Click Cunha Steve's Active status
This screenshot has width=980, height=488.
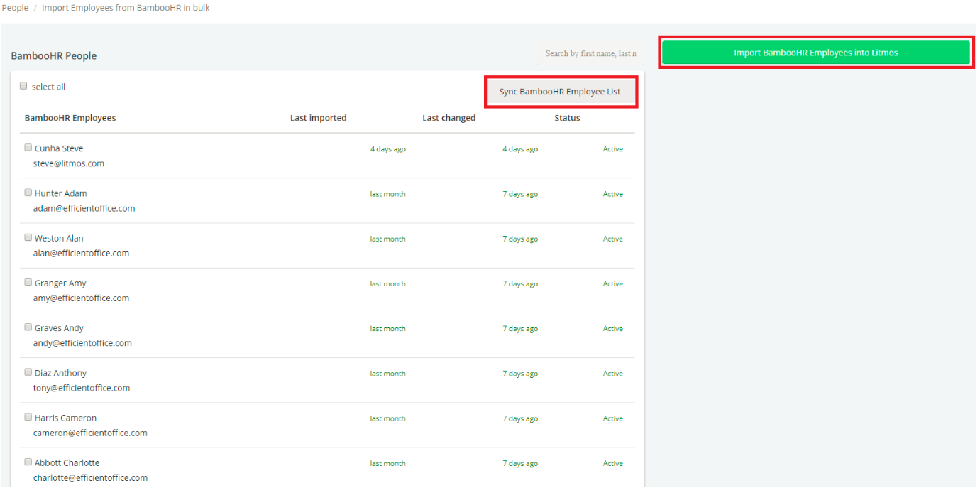click(613, 149)
